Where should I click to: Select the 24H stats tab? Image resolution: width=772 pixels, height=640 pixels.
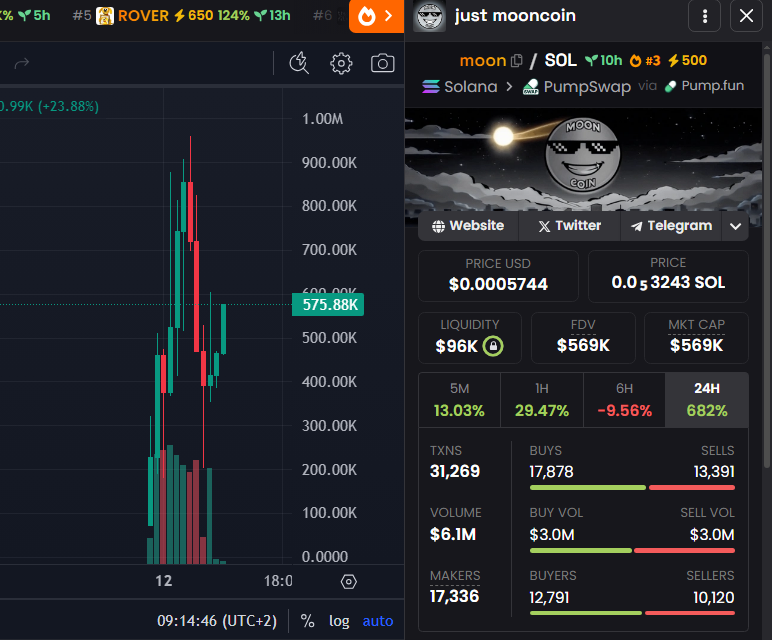tap(707, 400)
